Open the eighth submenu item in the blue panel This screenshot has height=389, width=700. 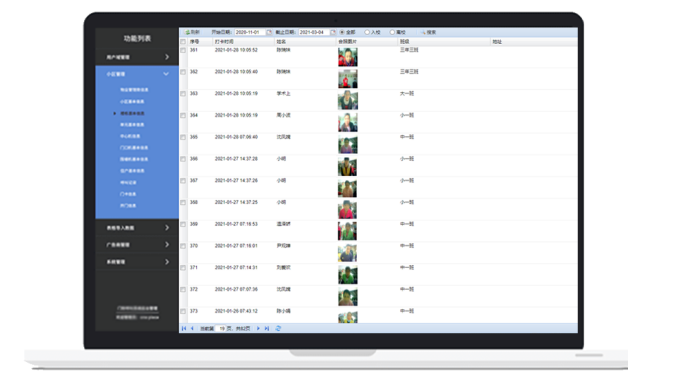click(x=132, y=171)
